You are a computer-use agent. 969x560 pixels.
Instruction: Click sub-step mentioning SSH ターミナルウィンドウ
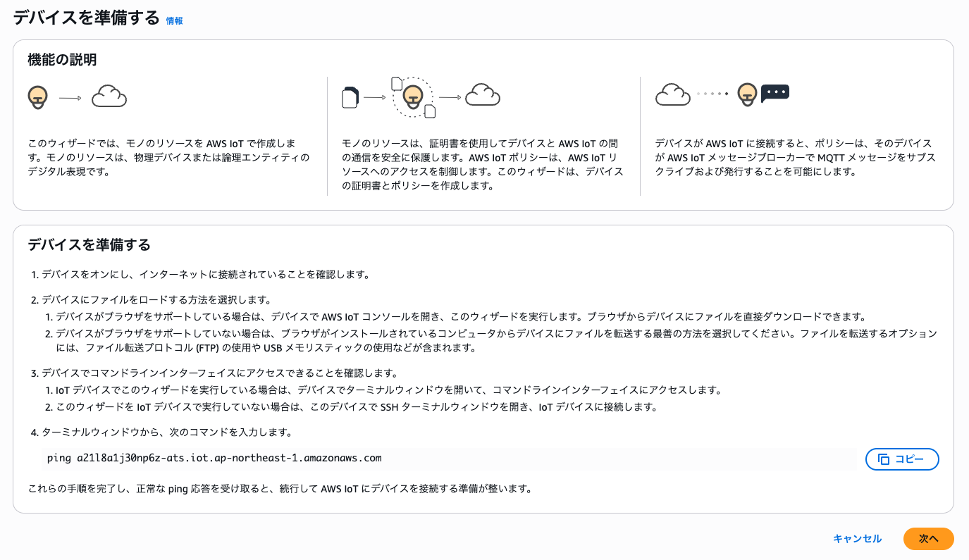click(357, 406)
